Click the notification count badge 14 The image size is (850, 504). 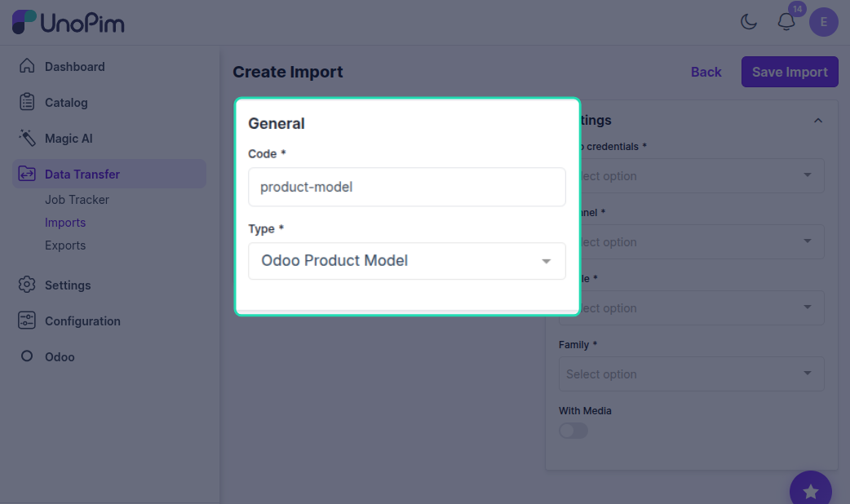click(x=797, y=9)
